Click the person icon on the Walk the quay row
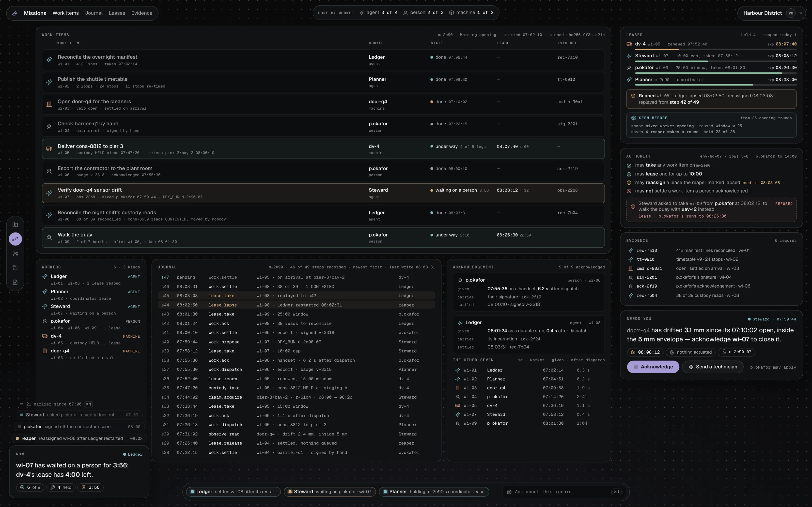Viewport: 812px width, 507px height. pyautogui.click(x=49, y=238)
